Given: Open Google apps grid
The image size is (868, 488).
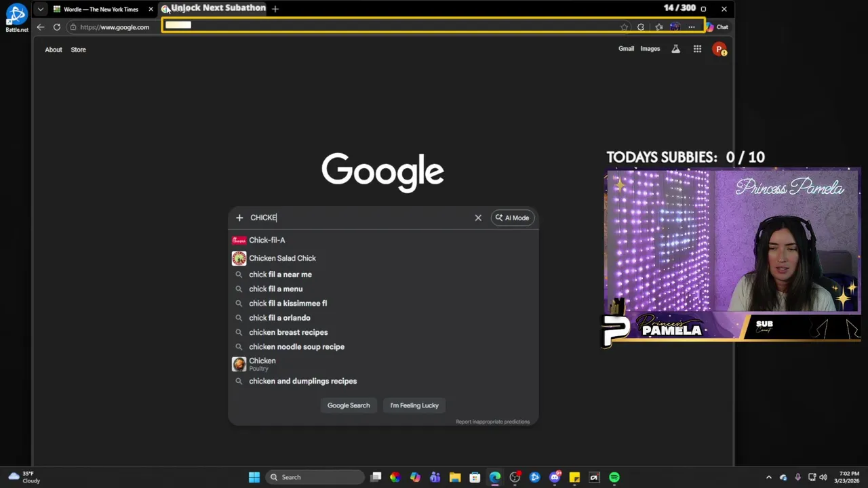Looking at the screenshot, I should [697, 49].
